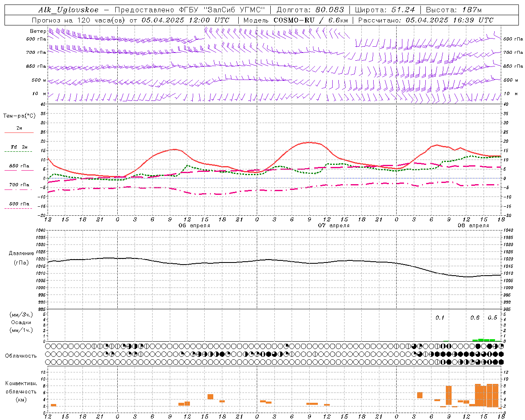Click the '850 гПа' temperature legend entry

click(x=19, y=166)
